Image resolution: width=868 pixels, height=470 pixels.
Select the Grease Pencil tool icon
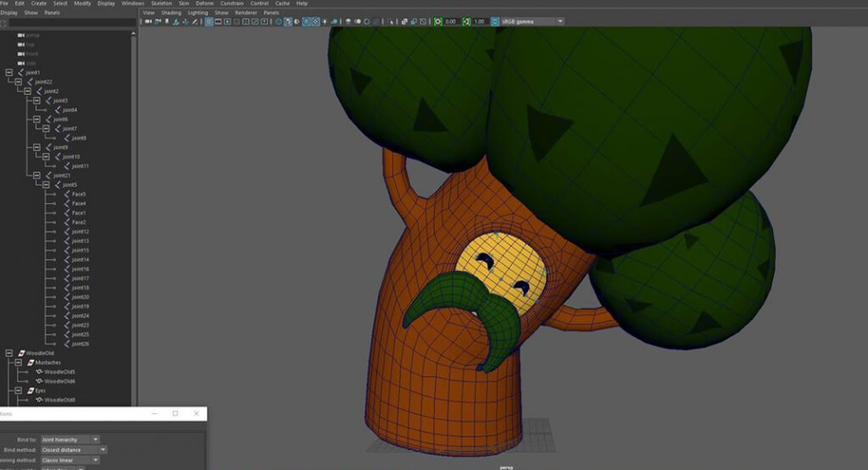pos(195,21)
